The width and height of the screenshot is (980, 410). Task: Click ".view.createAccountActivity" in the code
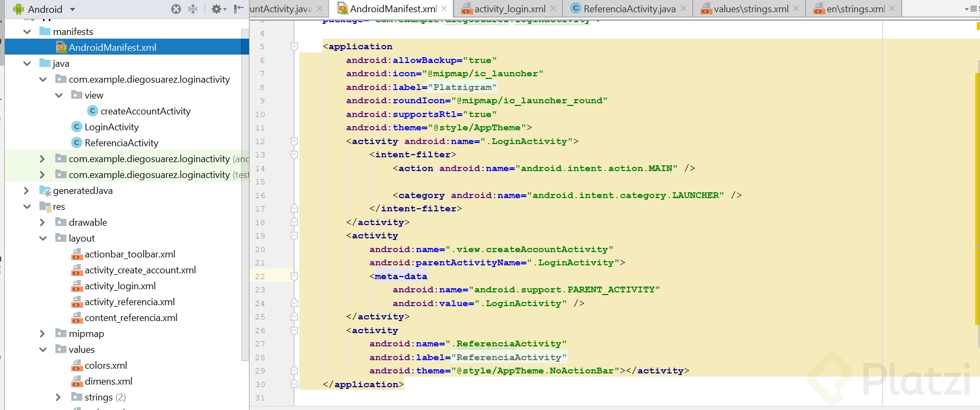tap(529, 249)
